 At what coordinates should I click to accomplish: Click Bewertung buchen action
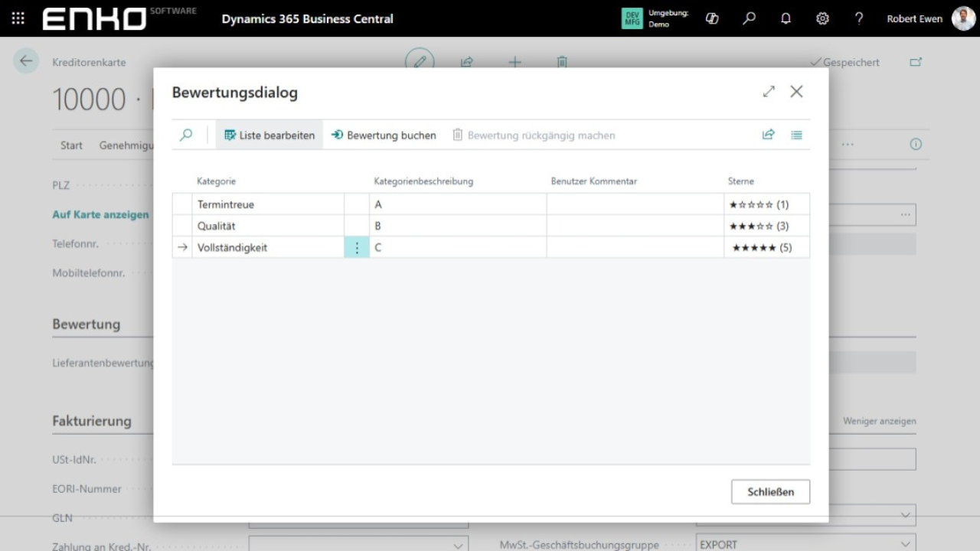[384, 135]
